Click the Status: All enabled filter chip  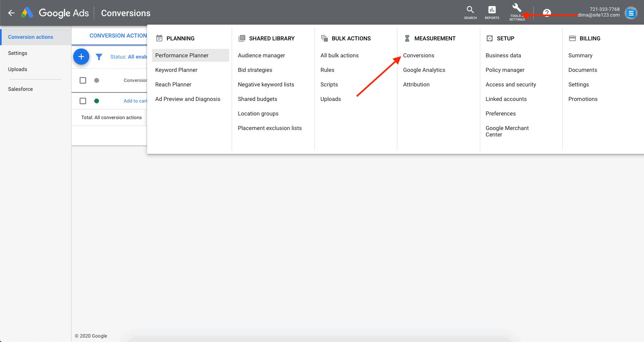(x=129, y=57)
